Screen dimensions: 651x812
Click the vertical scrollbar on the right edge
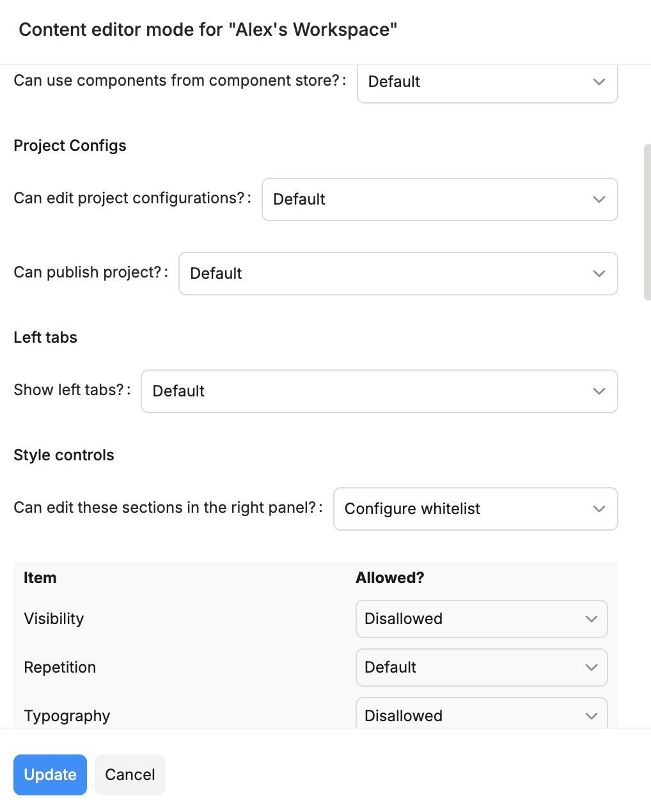point(647,222)
